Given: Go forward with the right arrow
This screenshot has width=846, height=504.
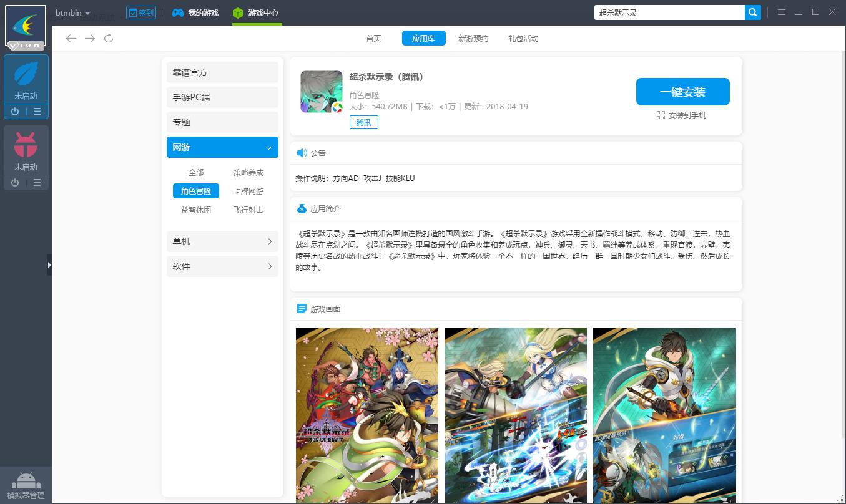Looking at the screenshot, I should 90,39.
